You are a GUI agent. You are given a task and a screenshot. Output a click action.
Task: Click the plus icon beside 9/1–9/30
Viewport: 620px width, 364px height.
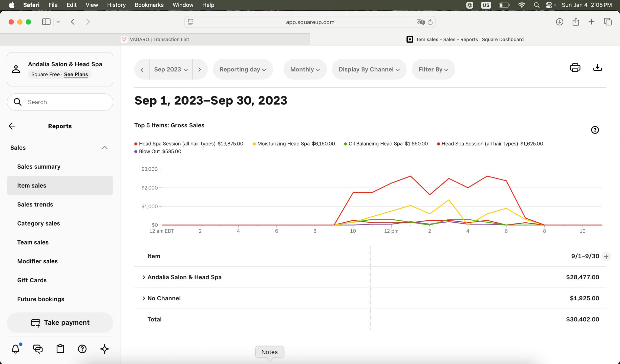click(606, 257)
